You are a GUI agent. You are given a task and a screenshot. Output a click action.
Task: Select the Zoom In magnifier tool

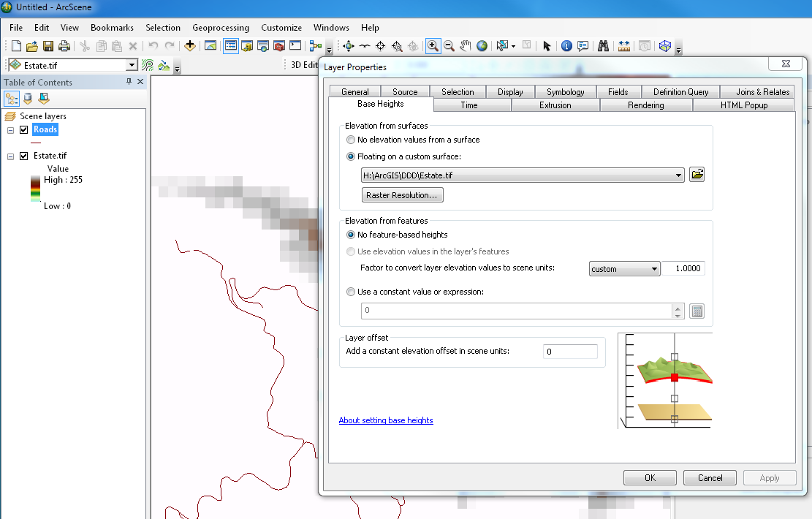(x=433, y=46)
